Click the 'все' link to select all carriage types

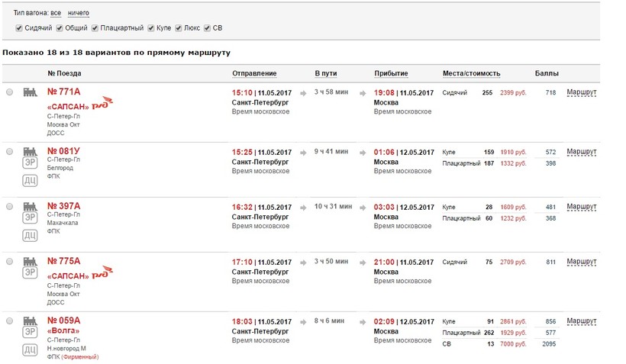coord(56,13)
